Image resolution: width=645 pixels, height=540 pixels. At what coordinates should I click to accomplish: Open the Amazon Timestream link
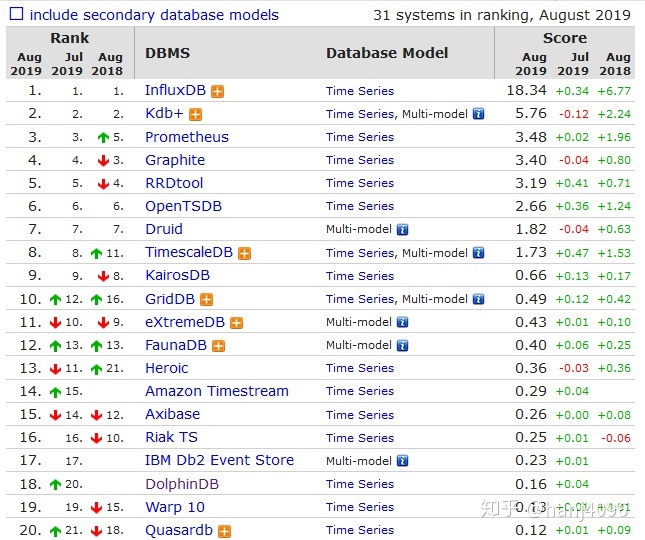tap(217, 391)
